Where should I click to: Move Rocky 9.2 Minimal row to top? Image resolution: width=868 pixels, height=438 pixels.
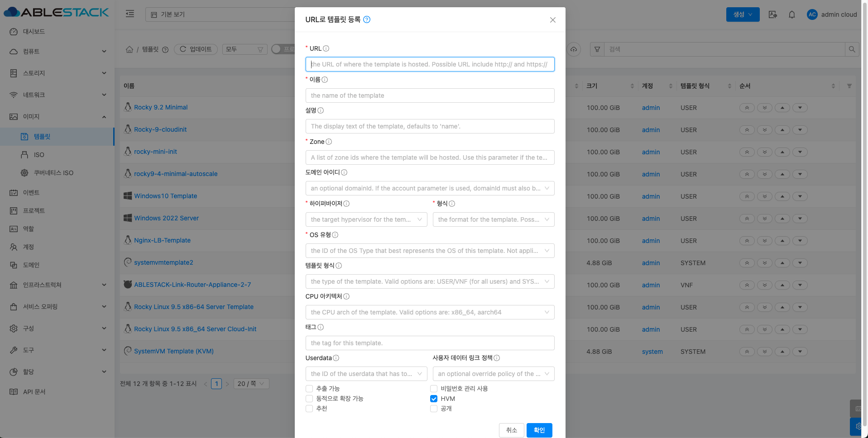[x=747, y=108]
